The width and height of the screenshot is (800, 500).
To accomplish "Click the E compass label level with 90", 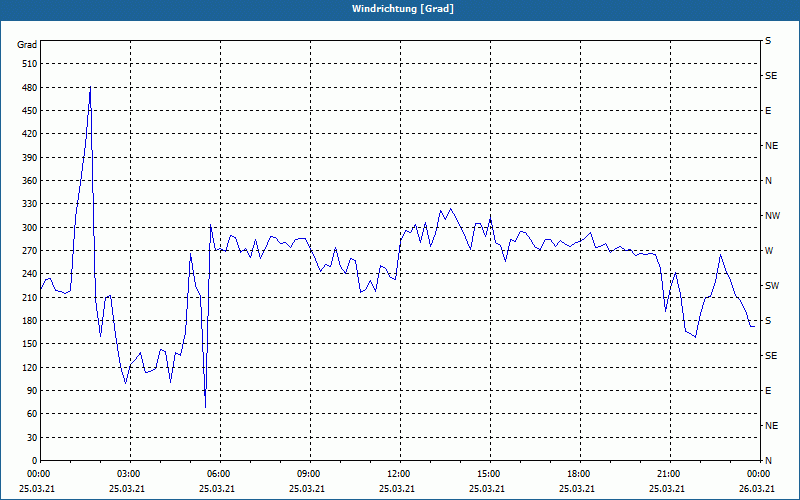I will tap(768, 391).
